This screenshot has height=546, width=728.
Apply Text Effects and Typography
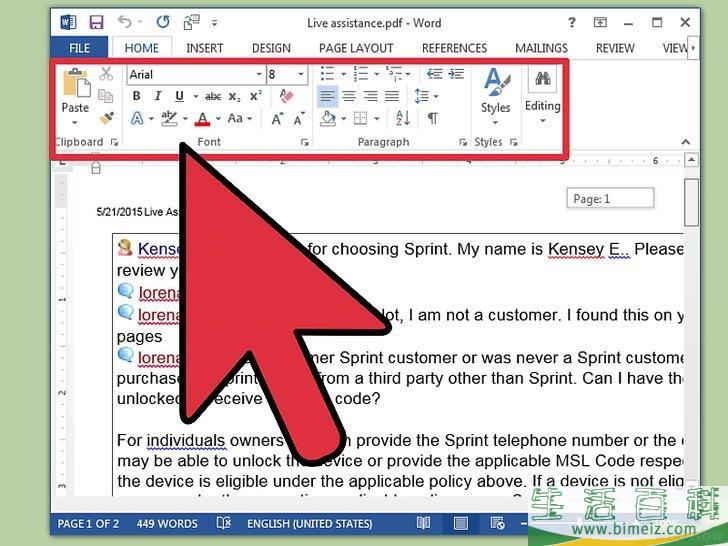tap(137, 119)
